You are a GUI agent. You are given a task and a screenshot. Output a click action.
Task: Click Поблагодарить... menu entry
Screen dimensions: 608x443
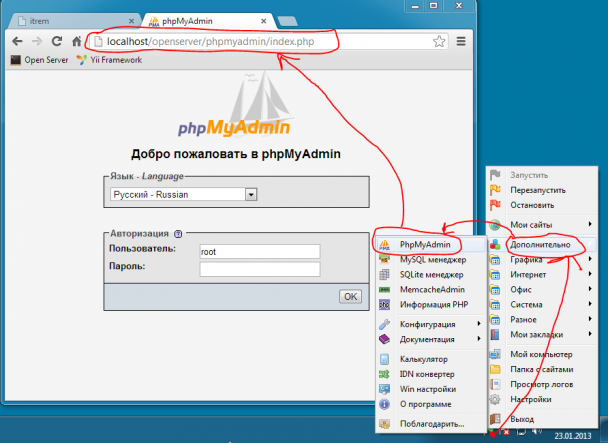431,424
